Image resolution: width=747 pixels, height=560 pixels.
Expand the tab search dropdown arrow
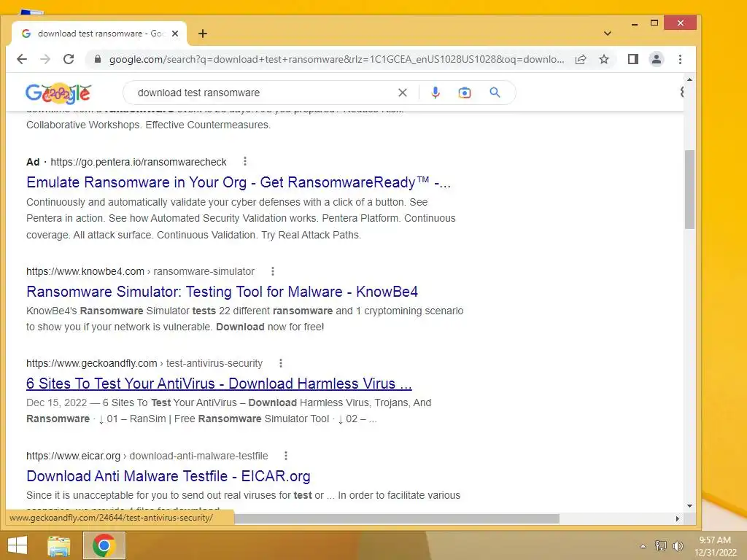pyautogui.click(x=608, y=34)
